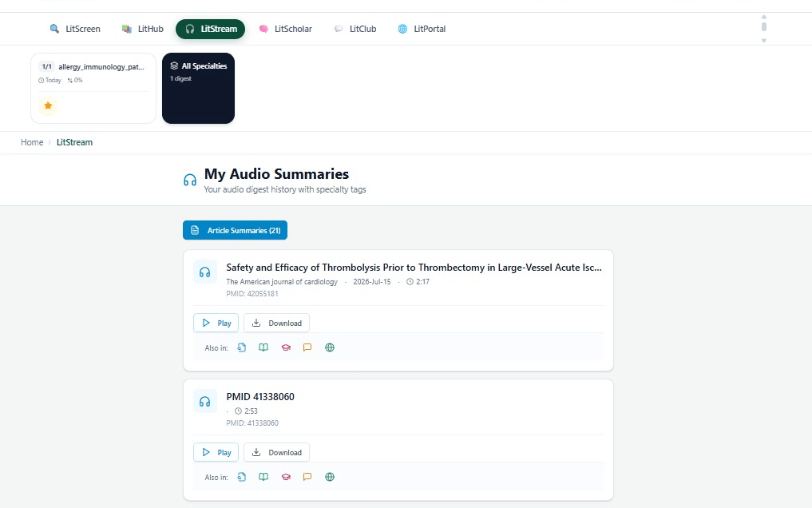Click the 2:53 duration clock icon
This screenshot has width=812, height=508.
[x=238, y=411]
